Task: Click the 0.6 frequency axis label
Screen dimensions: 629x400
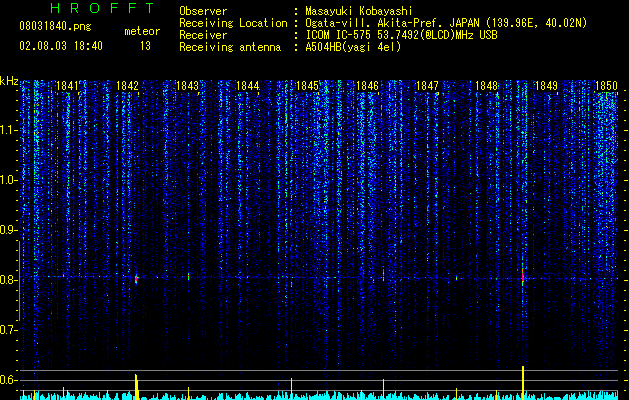Action: click(x=9, y=380)
